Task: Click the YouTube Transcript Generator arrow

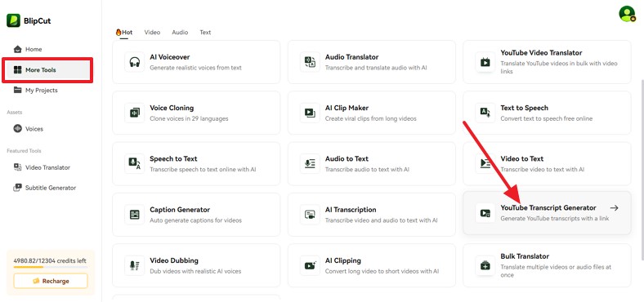Action: click(614, 208)
